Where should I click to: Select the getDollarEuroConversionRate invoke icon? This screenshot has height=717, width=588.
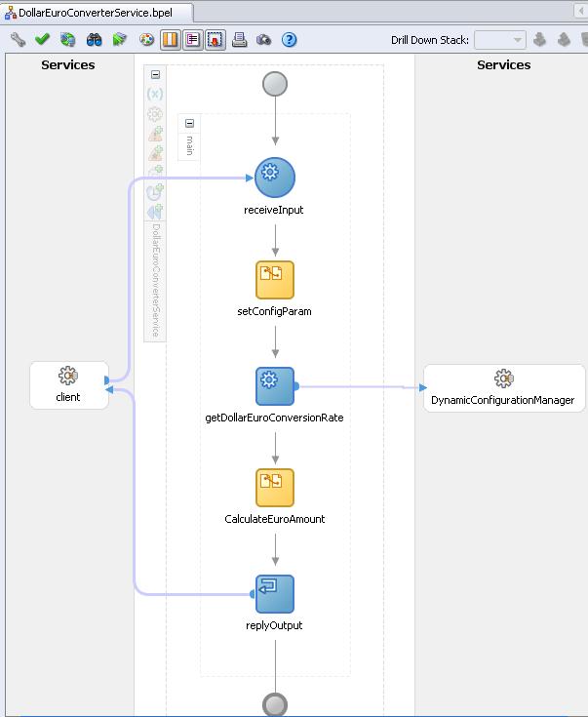click(x=275, y=386)
